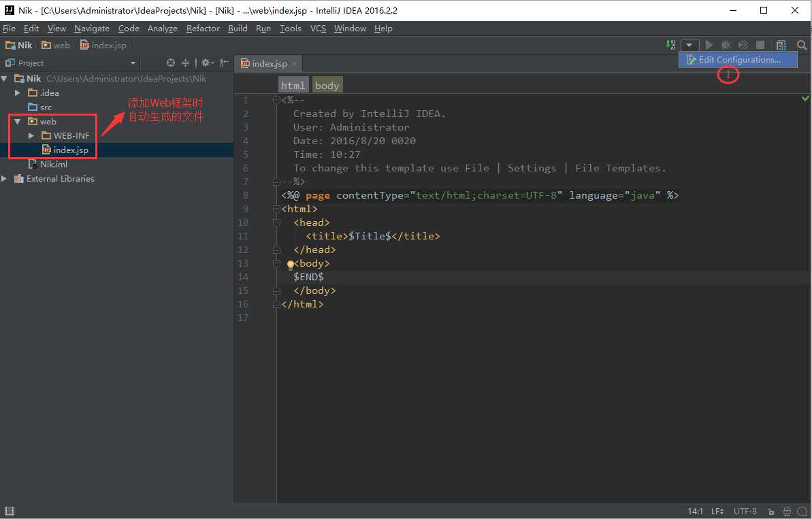Screen dimensions: 812x519
Task: Open the Project panel gear settings icon
Action: (207, 63)
